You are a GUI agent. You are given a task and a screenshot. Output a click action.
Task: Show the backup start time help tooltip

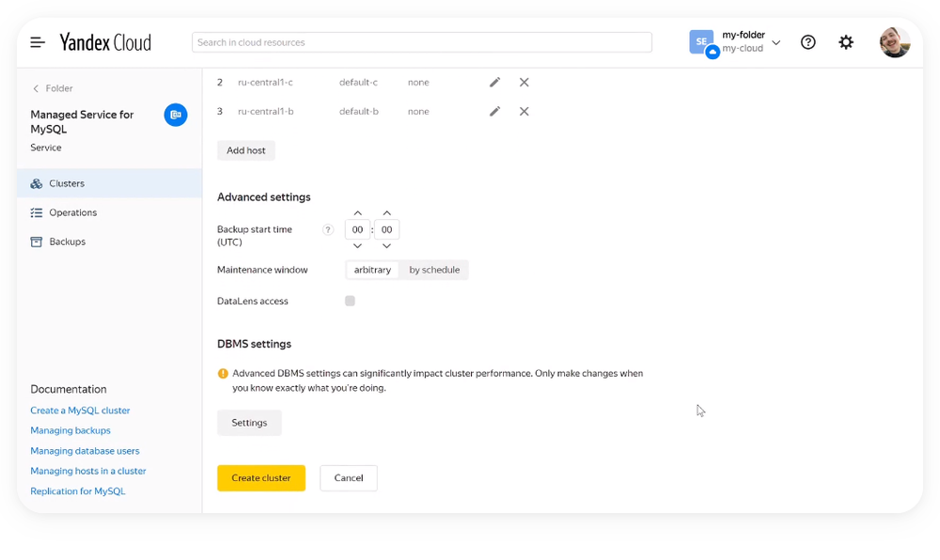[327, 229]
